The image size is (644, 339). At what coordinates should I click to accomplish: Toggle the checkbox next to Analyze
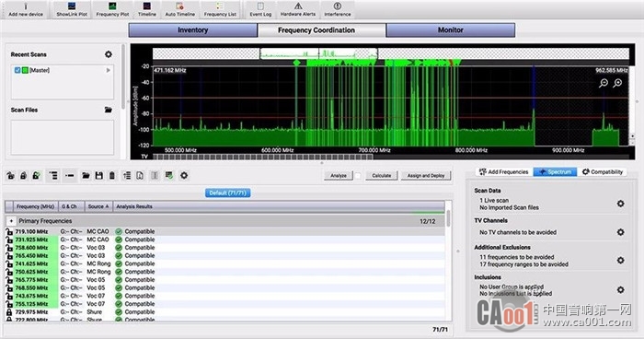[x=358, y=176]
